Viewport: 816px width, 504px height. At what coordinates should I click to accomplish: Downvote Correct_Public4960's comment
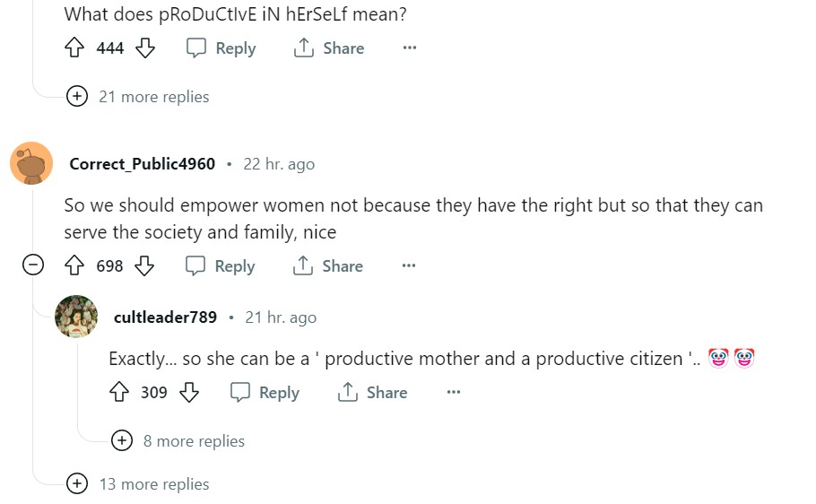[x=144, y=266]
